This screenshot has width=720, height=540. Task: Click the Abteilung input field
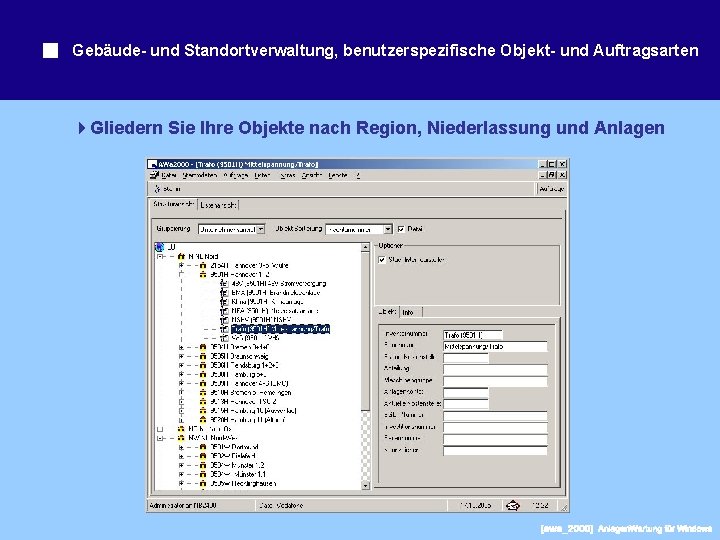tap(495, 369)
